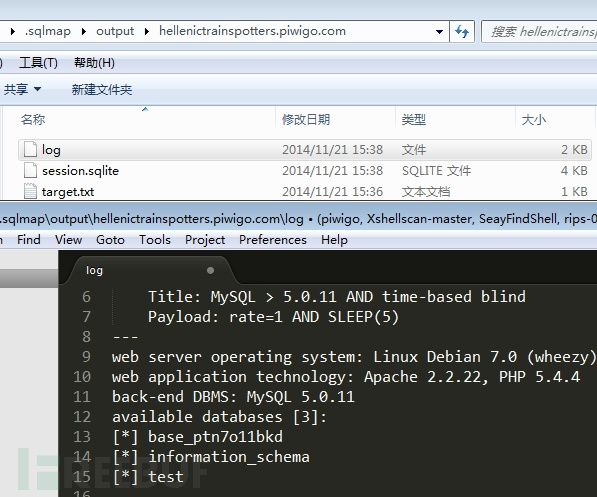Click line number 9 in gutter
Screen dimensions: 597x497
tap(86, 357)
